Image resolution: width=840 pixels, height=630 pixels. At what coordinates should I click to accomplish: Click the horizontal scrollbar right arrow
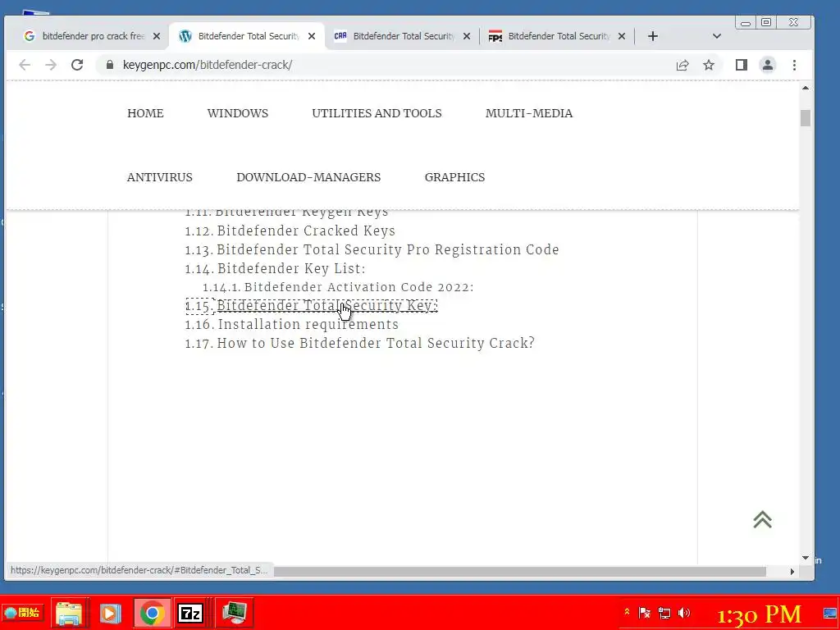coord(792,572)
